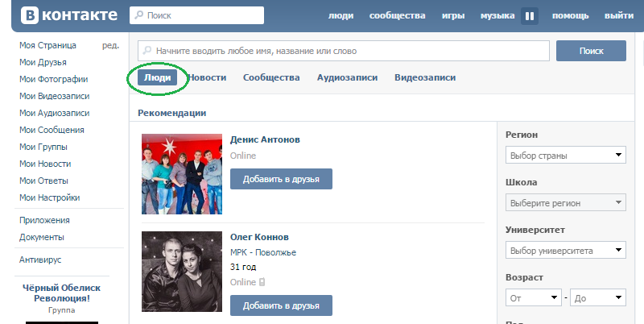Expand the Университет selection dropdown
644x324 pixels.
[x=566, y=251]
